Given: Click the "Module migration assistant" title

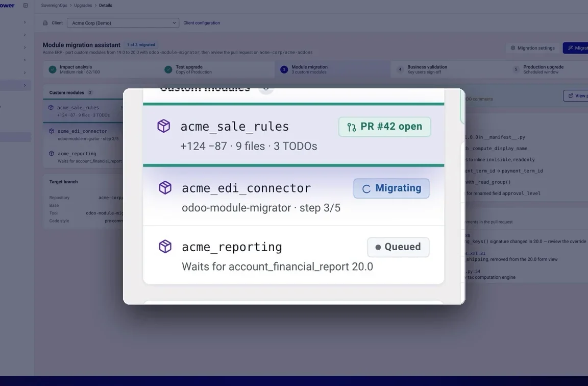Looking at the screenshot, I should tap(81, 45).
